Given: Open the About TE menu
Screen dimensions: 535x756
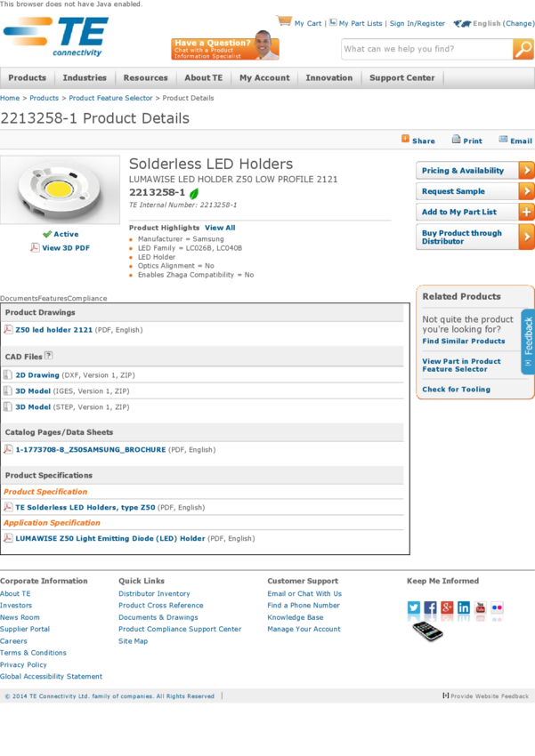Looking at the screenshot, I should point(204,77).
